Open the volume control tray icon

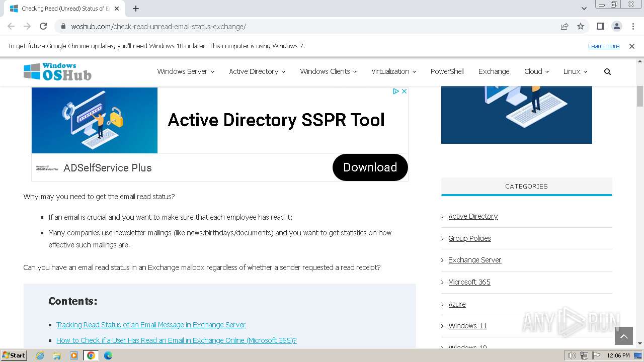[x=572, y=355]
